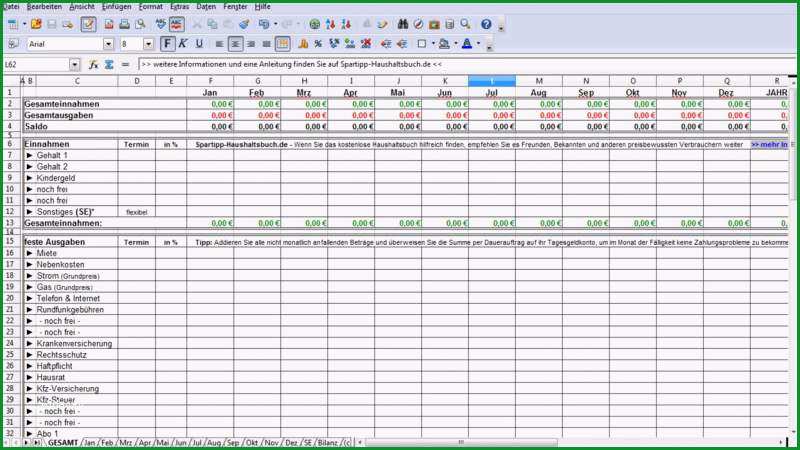Run the spelling check
Screen dimensions: 800x450
click(x=161, y=24)
